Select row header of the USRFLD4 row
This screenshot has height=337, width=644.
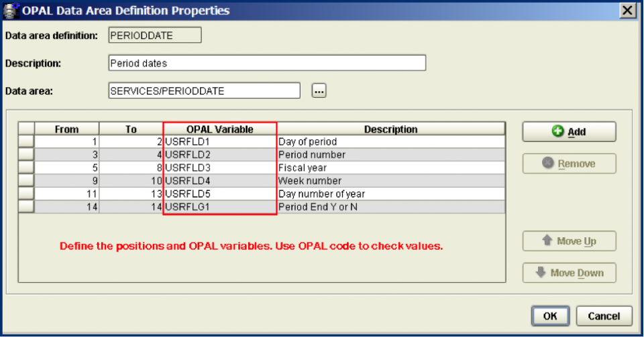26,181
